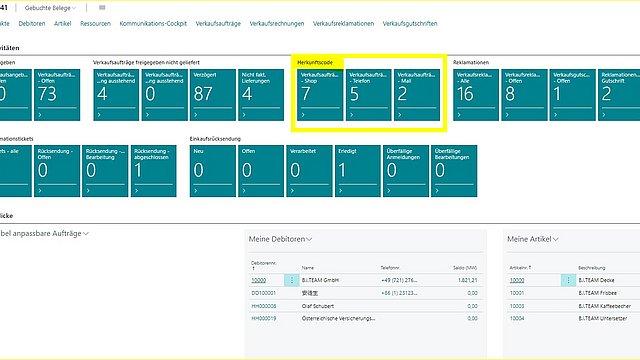Click the chevron on Einkaufsrücksendung Neu tile
This screenshot has width=640, height=360.
[196, 191]
